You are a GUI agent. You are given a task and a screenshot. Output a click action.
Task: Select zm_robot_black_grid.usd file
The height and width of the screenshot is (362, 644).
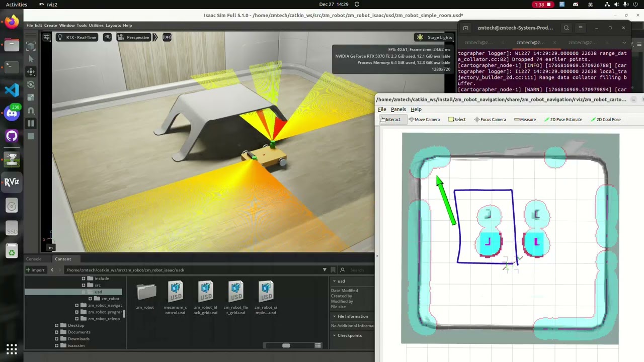pyautogui.click(x=206, y=298)
